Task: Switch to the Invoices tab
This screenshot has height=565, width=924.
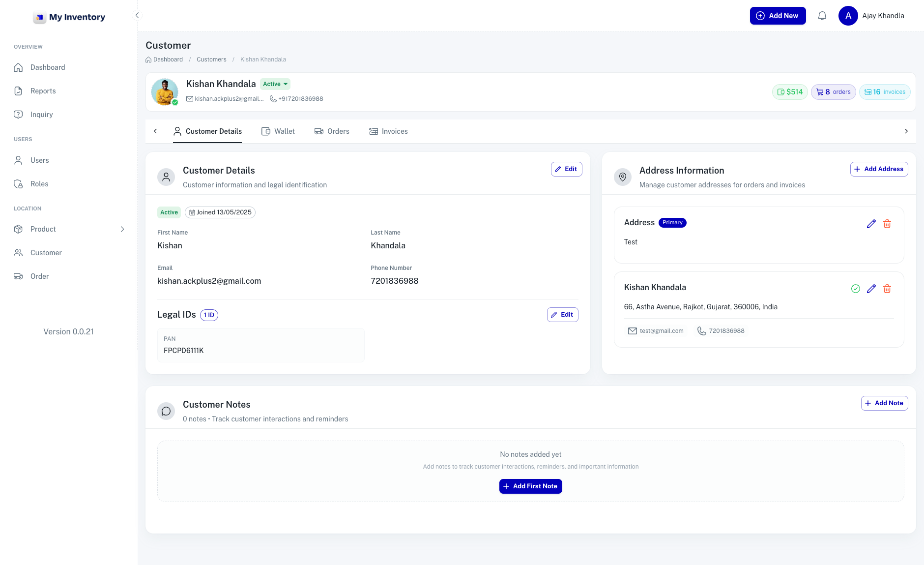Action: click(x=388, y=131)
